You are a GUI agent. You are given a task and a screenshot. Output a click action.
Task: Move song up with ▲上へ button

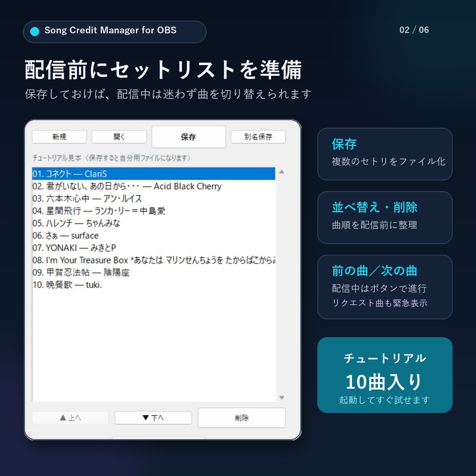(x=70, y=418)
